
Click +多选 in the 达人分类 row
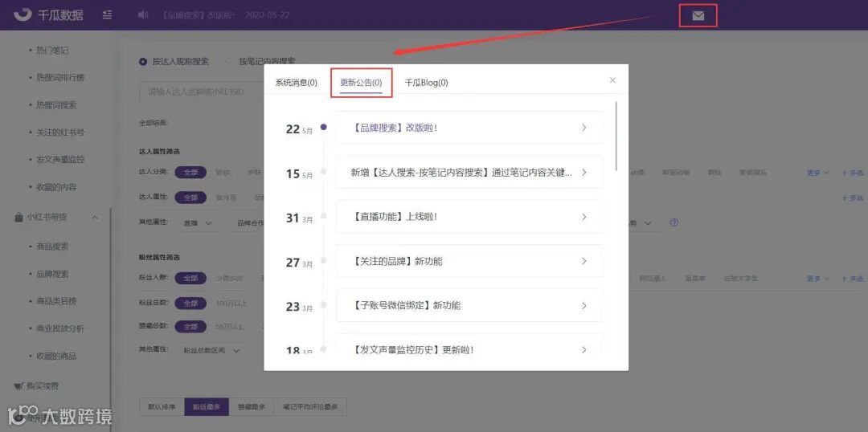(852, 173)
